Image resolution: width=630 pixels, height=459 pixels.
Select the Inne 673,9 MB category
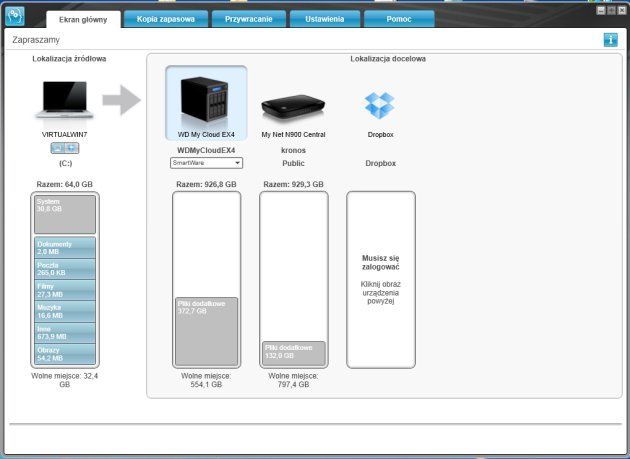[x=65, y=333]
